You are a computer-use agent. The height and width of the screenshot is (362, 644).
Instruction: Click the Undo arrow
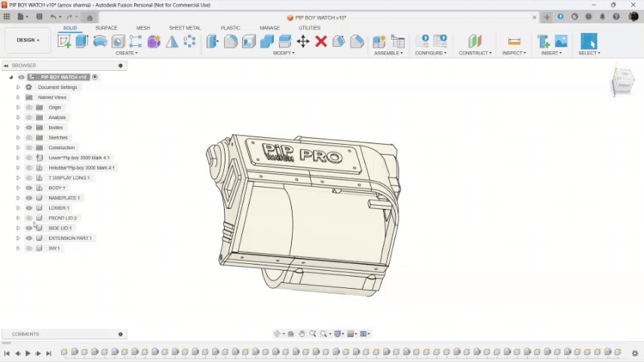point(53,17)
